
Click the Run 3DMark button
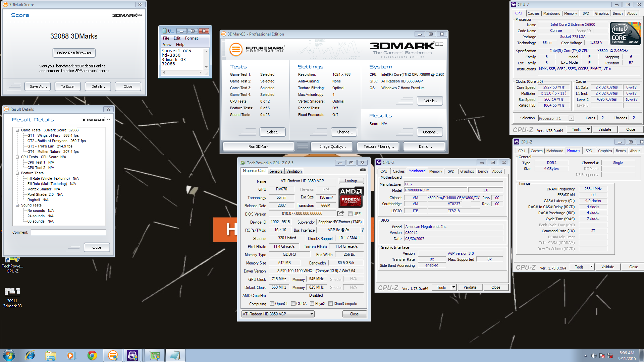258,146
